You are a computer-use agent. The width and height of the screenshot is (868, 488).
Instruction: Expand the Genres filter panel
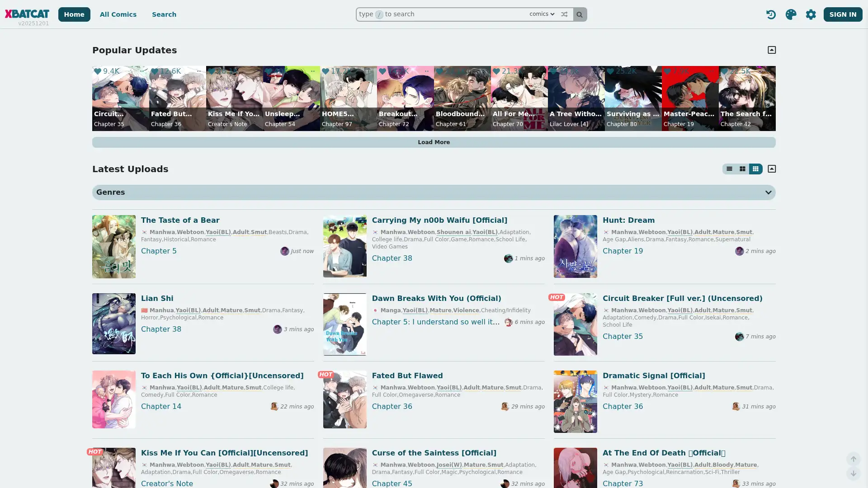pos(768,192)
